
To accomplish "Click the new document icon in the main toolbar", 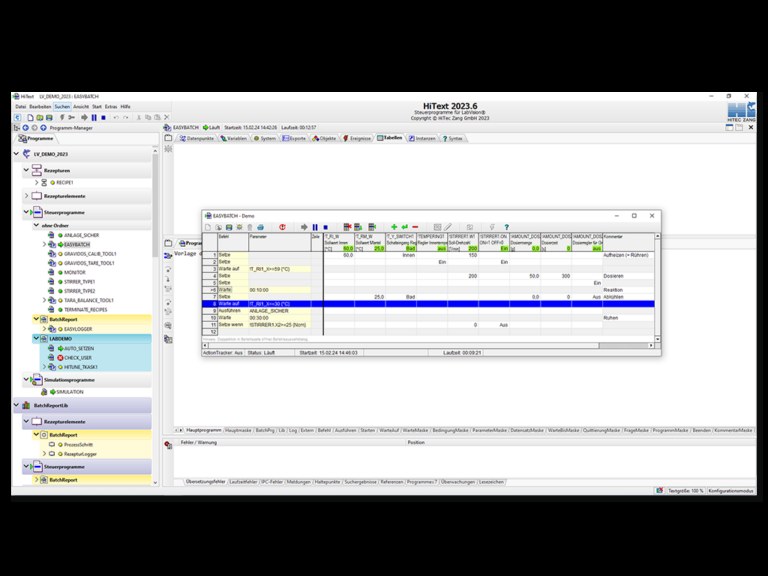I will [30, 118].
